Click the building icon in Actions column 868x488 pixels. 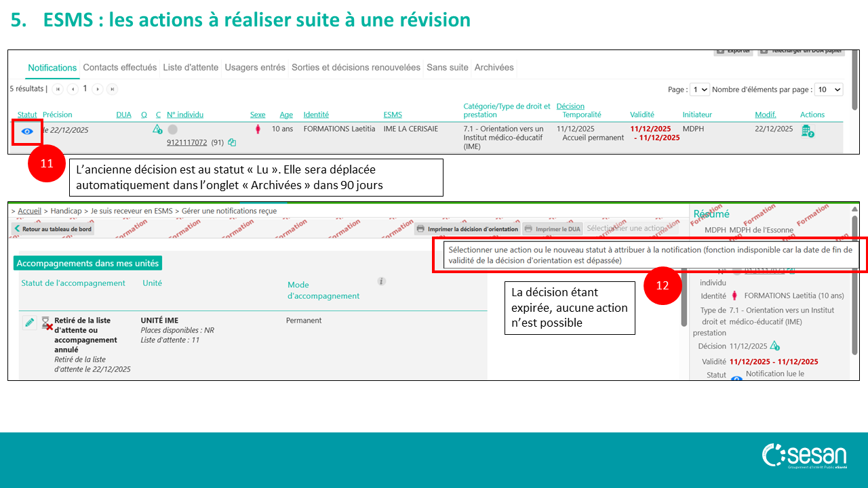[x=806, y=131]
